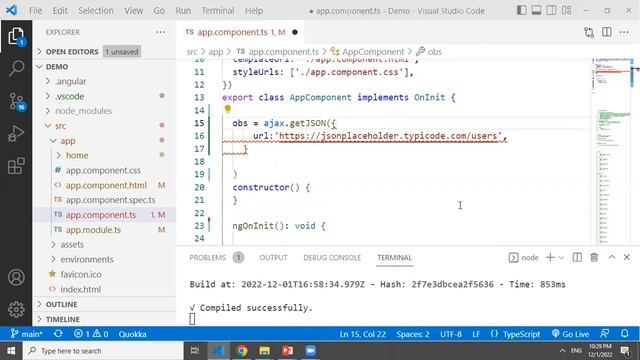Open Customize Layout icon
The height and width of the screenshot is (360, 640).
pyautogui.click(x=567, y=10)
